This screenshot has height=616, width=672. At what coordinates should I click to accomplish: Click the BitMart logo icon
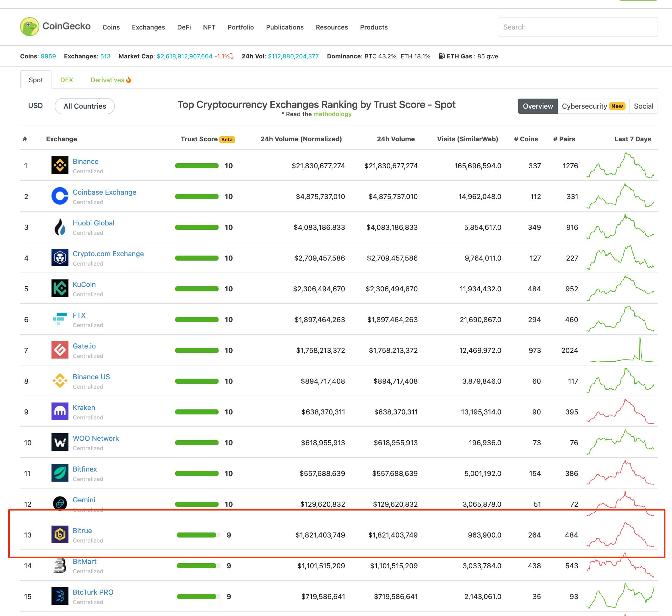(x=60, y=566)
